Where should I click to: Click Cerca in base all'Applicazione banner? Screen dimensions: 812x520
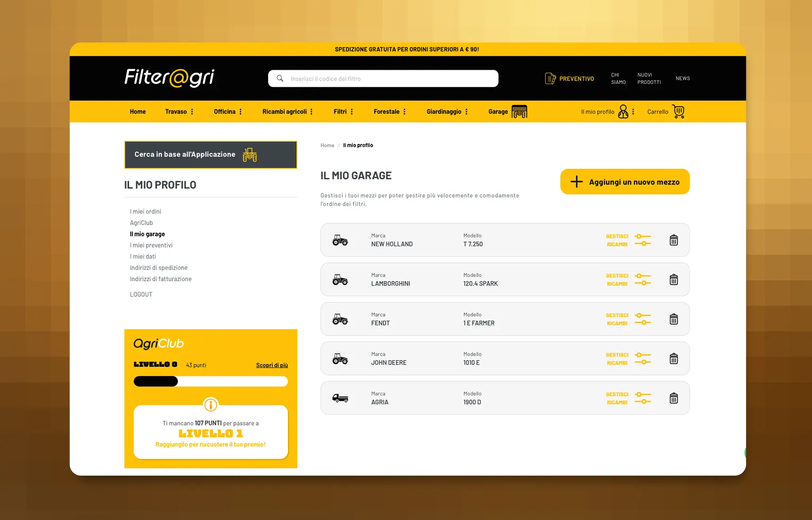coord(211,155)
